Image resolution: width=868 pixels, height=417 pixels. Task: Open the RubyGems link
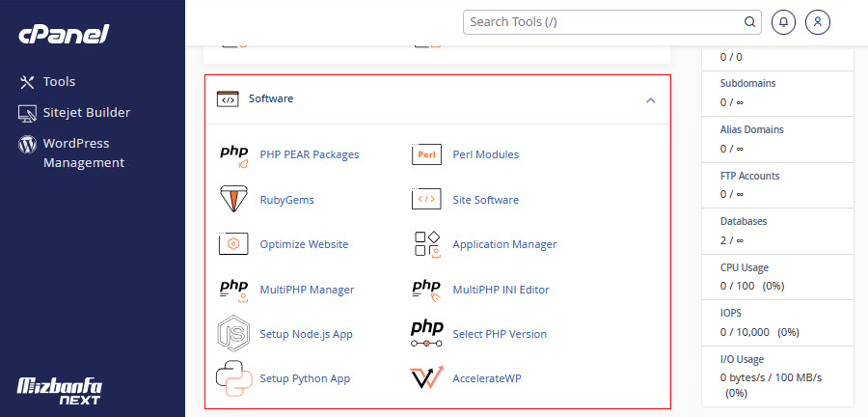click(x=286, y=200)
